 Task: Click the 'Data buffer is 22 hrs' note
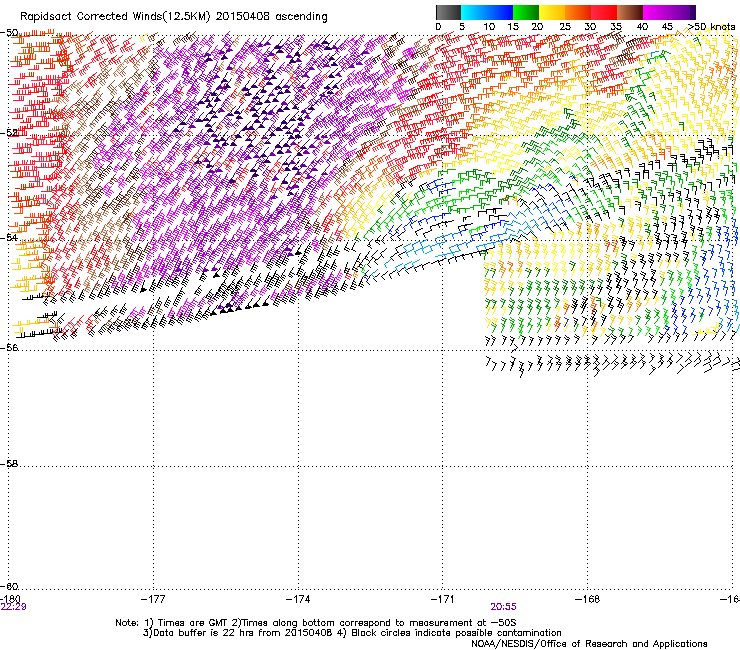point(352,633)
